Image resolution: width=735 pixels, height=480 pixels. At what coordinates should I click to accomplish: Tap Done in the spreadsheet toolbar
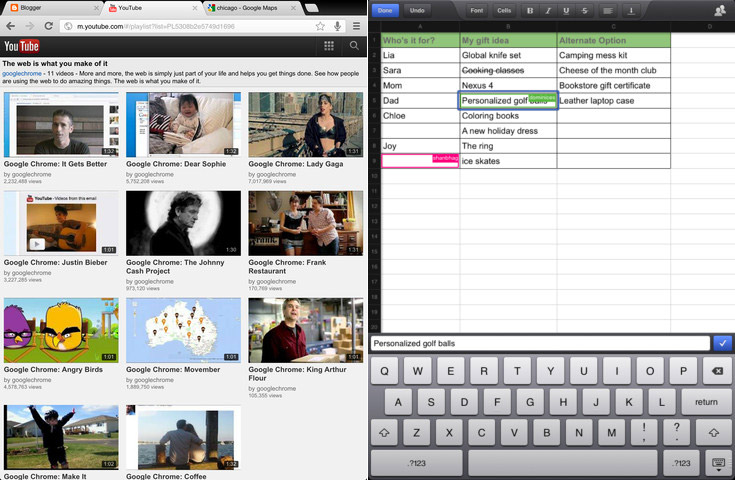[385, 10]
